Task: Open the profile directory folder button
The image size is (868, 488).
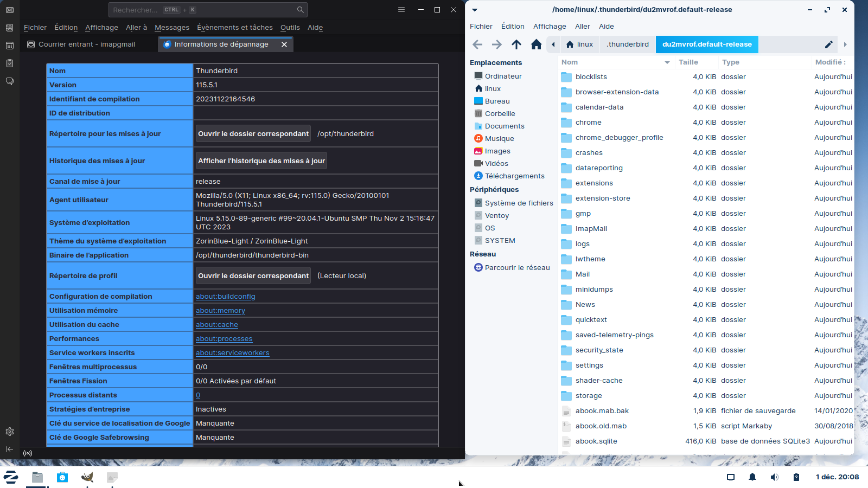Action: tap(253, 276)
